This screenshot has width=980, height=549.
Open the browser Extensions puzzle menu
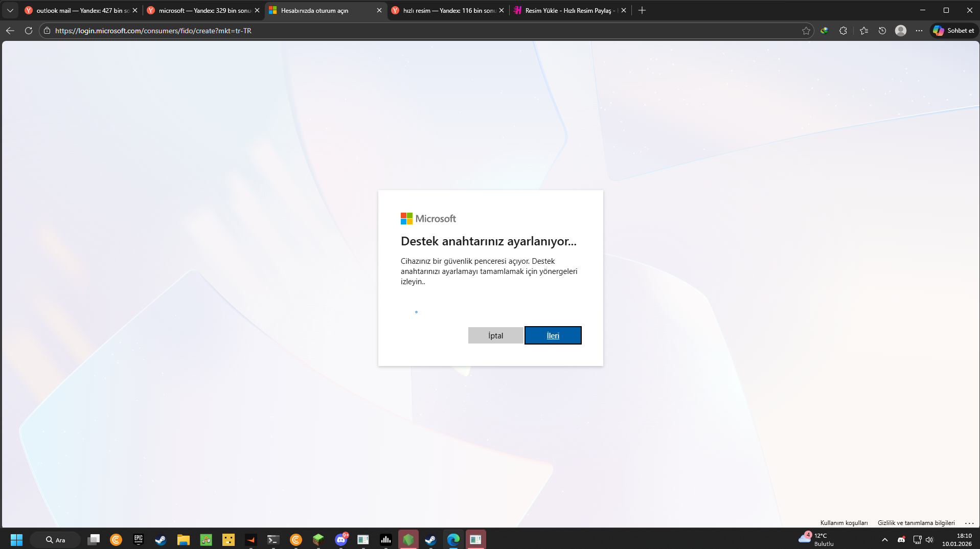pyautogui.click(x=843, y=31)
